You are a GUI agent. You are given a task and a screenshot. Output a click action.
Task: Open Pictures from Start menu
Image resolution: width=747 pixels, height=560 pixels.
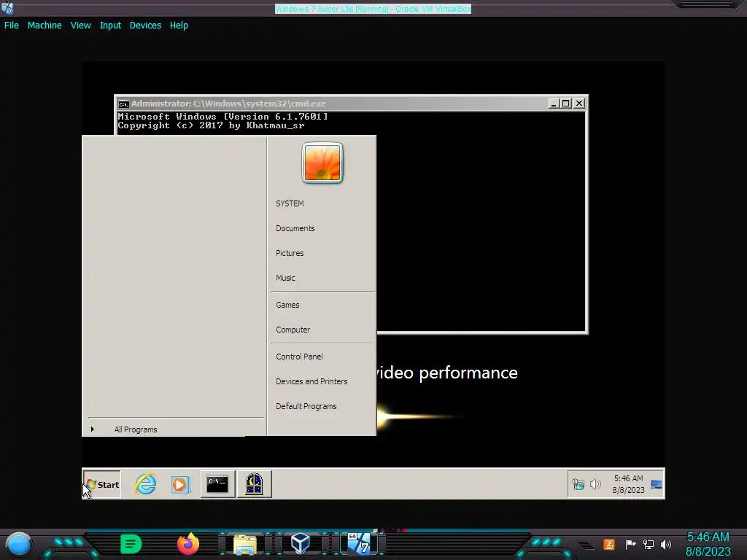[x=290, y=253]
